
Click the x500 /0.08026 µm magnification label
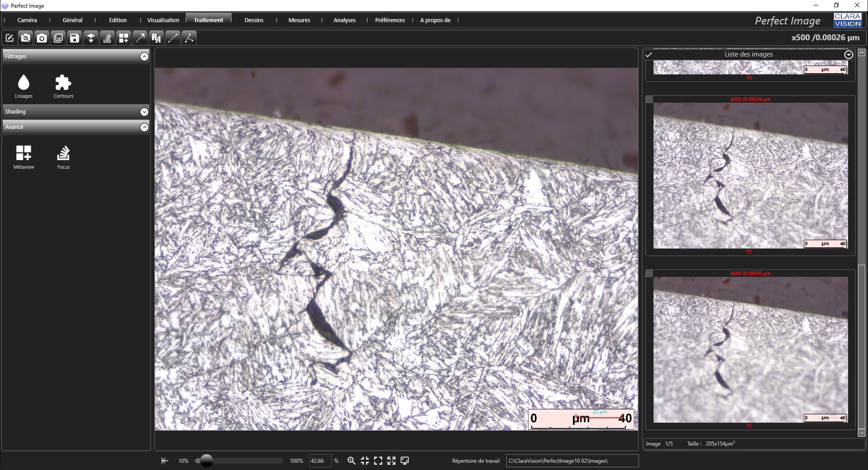point(825,38)
